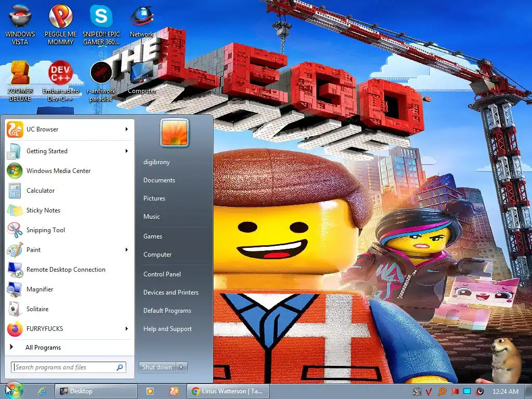Switch to the Linus Watterson Chrome window
The image size is (532, 399).
228,391
